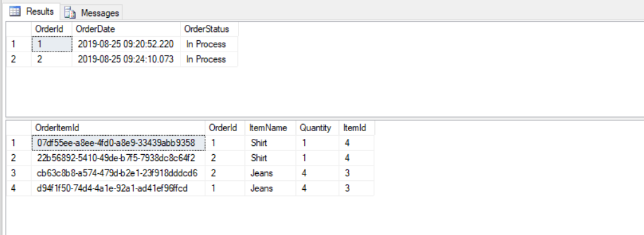Screen dimensions: 644x235
Task: Click the Messages tab icon
Action: pos(70,13)
